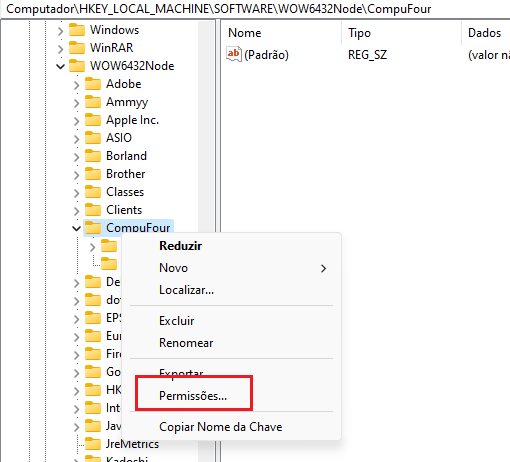Expand the Windows key chevron
Viewport: 510px width, 462px height.
point(60,31)
